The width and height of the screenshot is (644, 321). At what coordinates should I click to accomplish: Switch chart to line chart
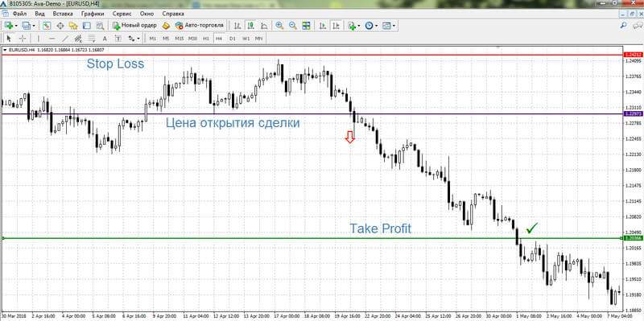pyautogui.click(x=264, y=26)
